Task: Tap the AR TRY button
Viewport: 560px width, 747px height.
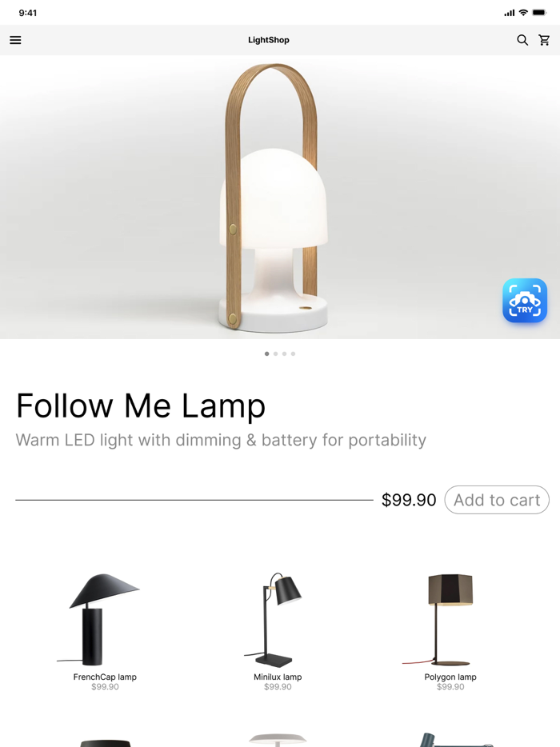Action: point(525,301)
